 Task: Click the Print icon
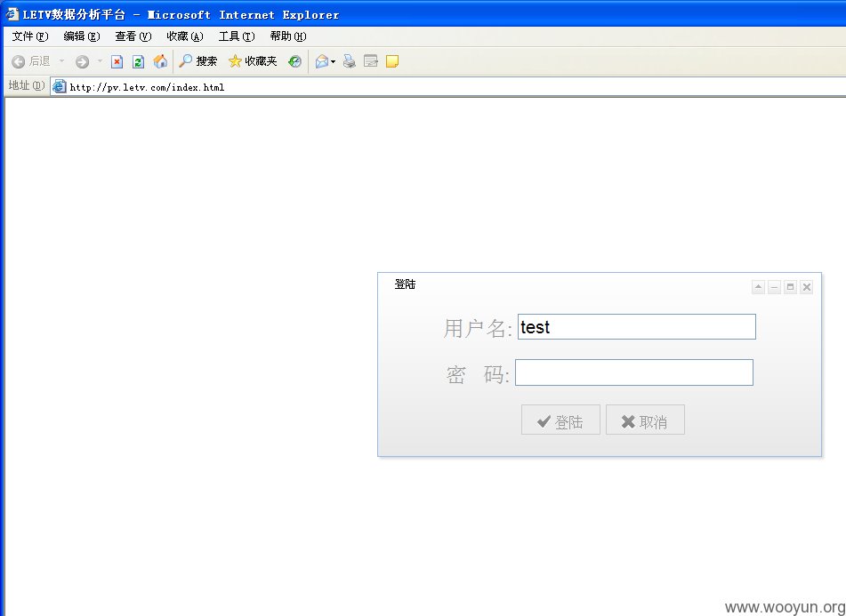pos(350,61)
